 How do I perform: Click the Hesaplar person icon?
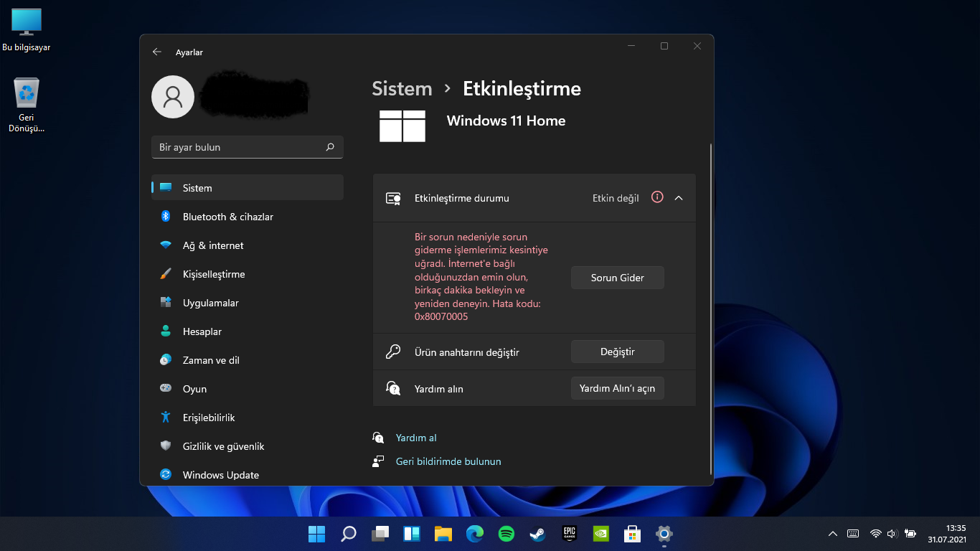tap(166, 331)
